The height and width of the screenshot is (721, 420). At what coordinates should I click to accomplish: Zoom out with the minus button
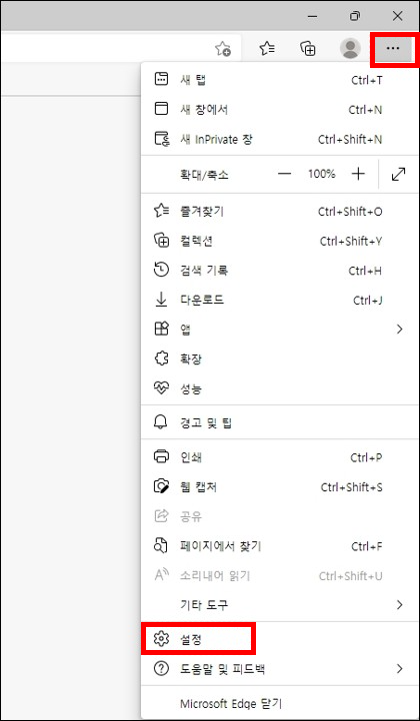coord(285,174)
